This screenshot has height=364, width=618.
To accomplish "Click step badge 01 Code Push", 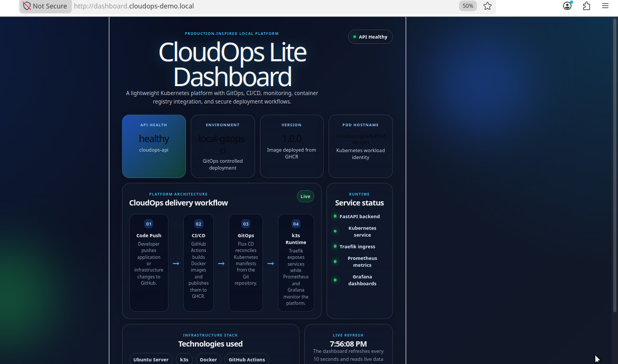I will click(148, 224).
